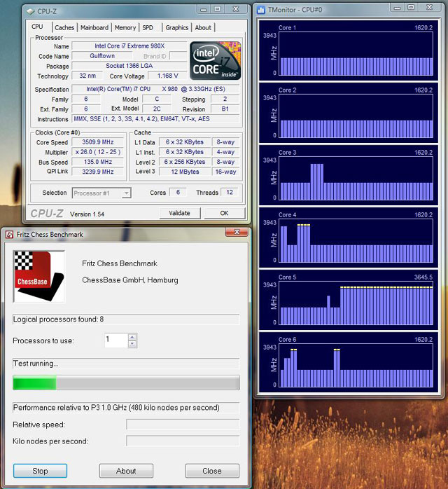Click the Validate button
This screenshot has width=448, height=489.
(179, 213)
